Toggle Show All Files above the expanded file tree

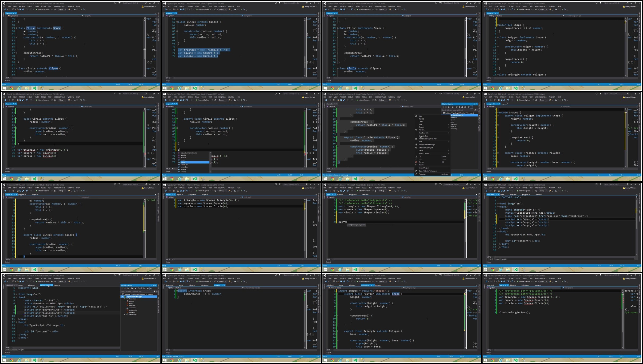[x=144, y=288]
